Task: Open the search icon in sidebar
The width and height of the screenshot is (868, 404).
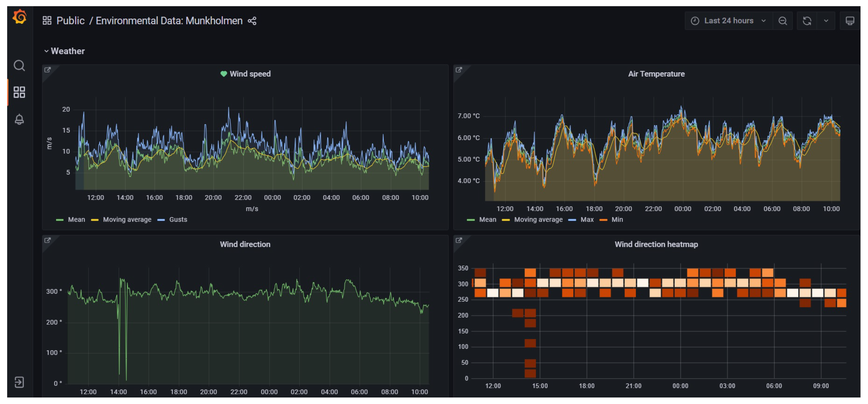Action: [x=19, y=65]
